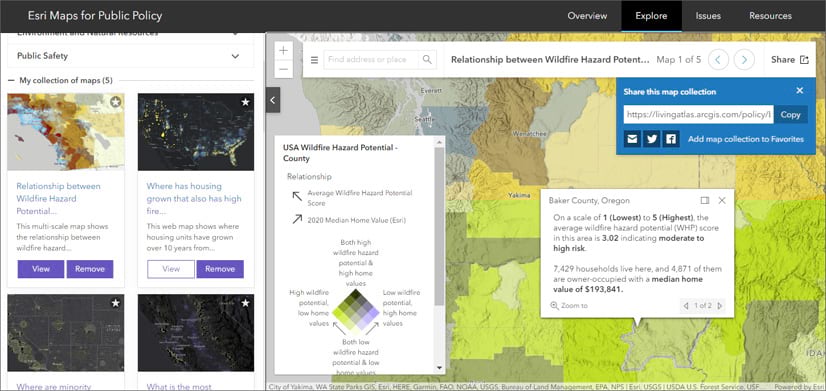Screen dimensions: 826x391
Task: Click the Find address or place field
Action: [371, 60]
